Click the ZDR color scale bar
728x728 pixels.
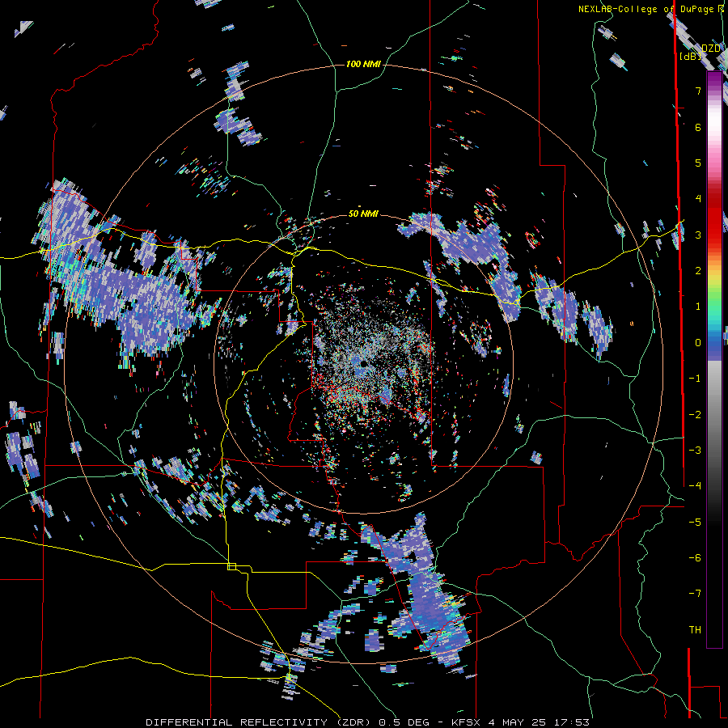click(714, 360)
